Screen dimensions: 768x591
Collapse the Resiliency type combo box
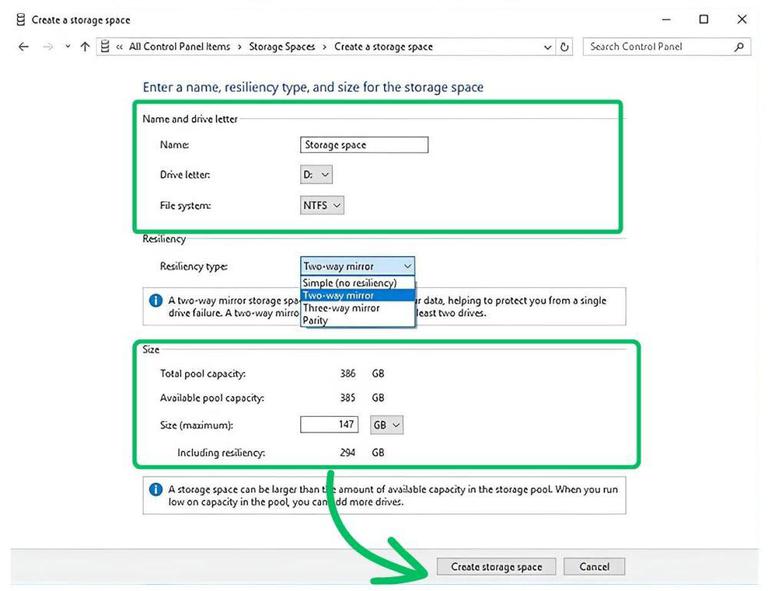pos(357,266)
